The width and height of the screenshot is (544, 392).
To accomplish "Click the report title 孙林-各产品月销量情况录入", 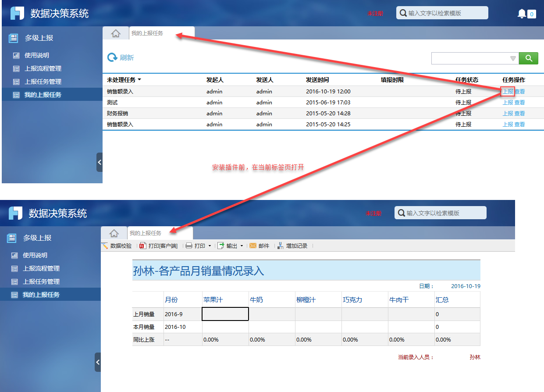I will (198, 271).
